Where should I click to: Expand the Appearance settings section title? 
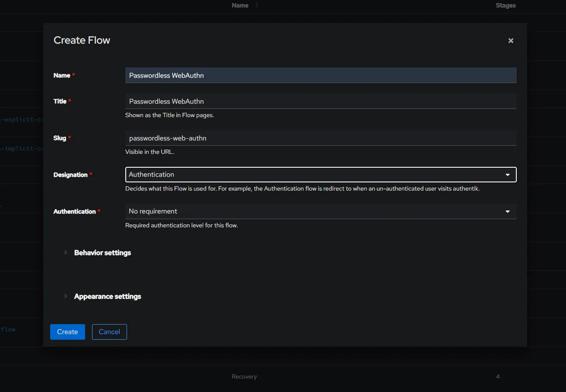108,296
